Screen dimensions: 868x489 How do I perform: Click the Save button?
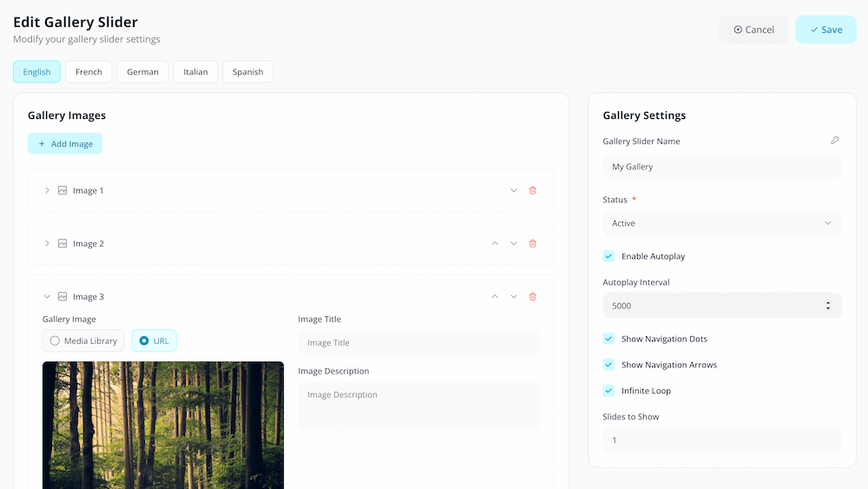point(826,30)
